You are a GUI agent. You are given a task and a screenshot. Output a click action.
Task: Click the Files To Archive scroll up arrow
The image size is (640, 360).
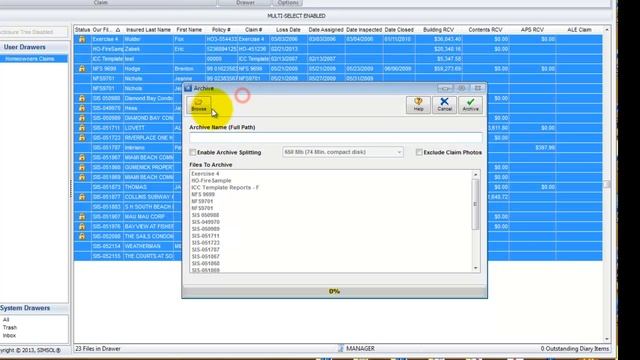coord(476,174)
